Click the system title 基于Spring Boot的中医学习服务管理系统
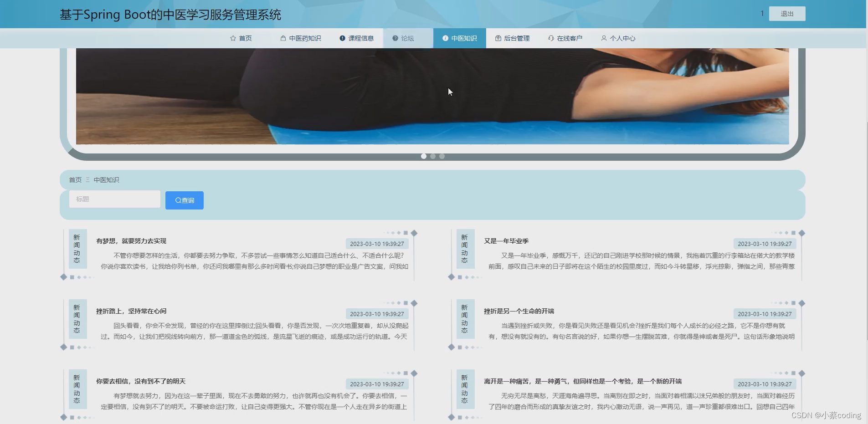The width and height of the screenshot is (868, 424). pos(170,15)
